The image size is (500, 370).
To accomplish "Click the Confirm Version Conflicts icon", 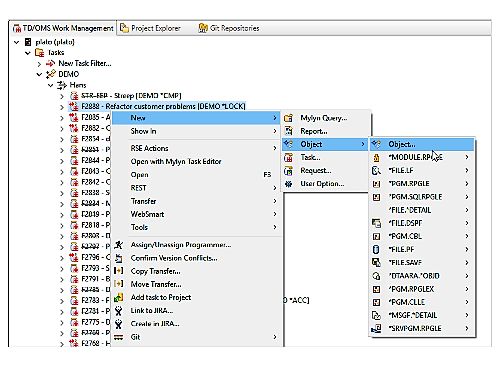I will 119,258.
